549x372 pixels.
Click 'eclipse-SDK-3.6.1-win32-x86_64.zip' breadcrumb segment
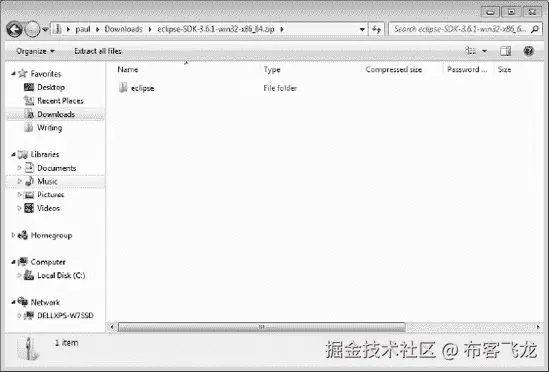pyautogui.click(x=216, y=29)
